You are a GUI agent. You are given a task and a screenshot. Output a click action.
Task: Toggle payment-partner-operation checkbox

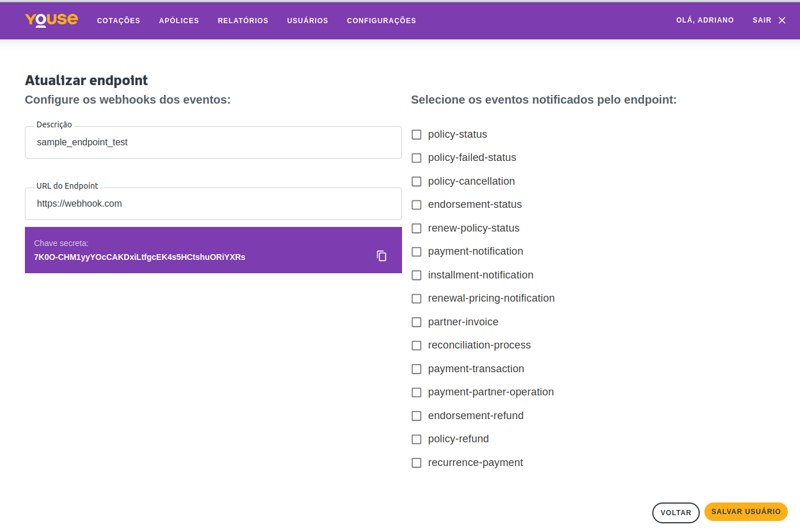click(417, 392)
